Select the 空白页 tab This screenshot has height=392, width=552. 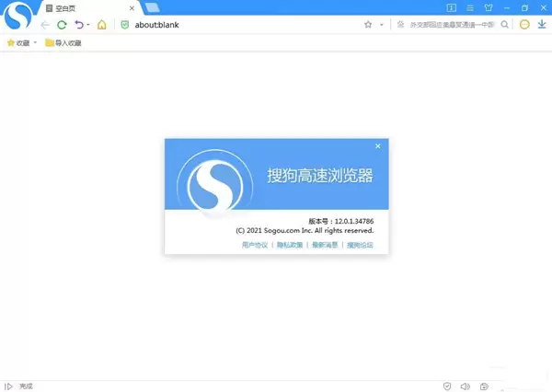pyautogui.click(x=88, y=8)
